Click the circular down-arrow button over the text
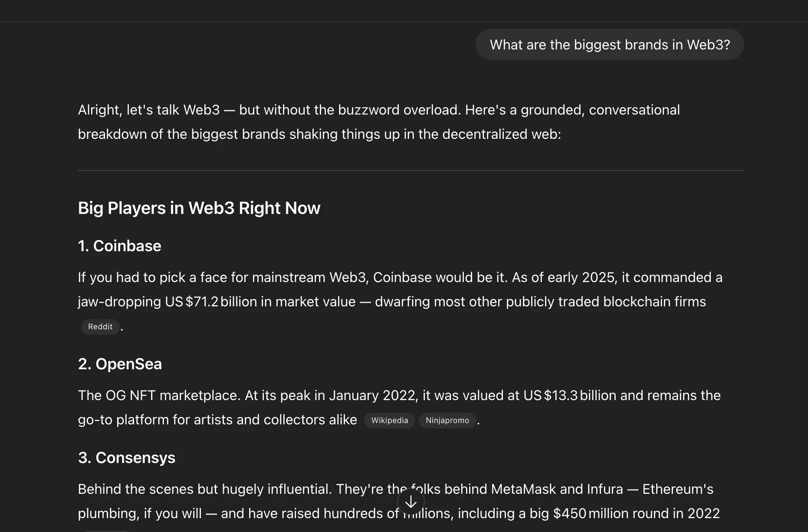The image size is (808, 532). pos(410,501)
